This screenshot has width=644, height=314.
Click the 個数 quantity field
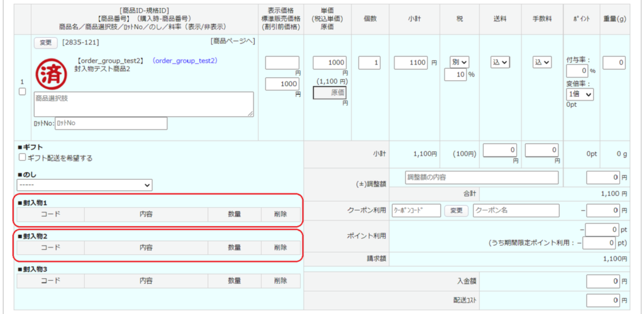coord(369,63)
